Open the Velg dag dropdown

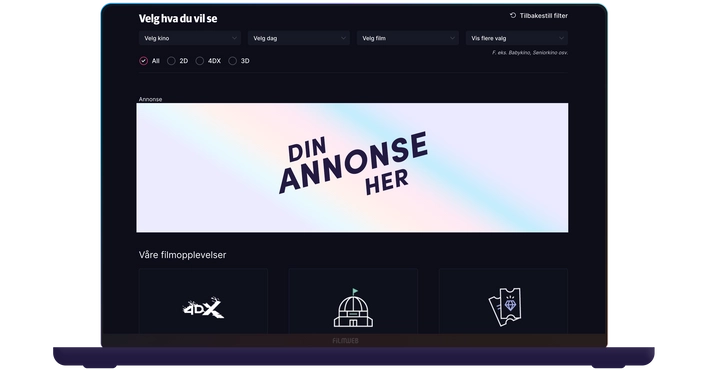[299, 38]
